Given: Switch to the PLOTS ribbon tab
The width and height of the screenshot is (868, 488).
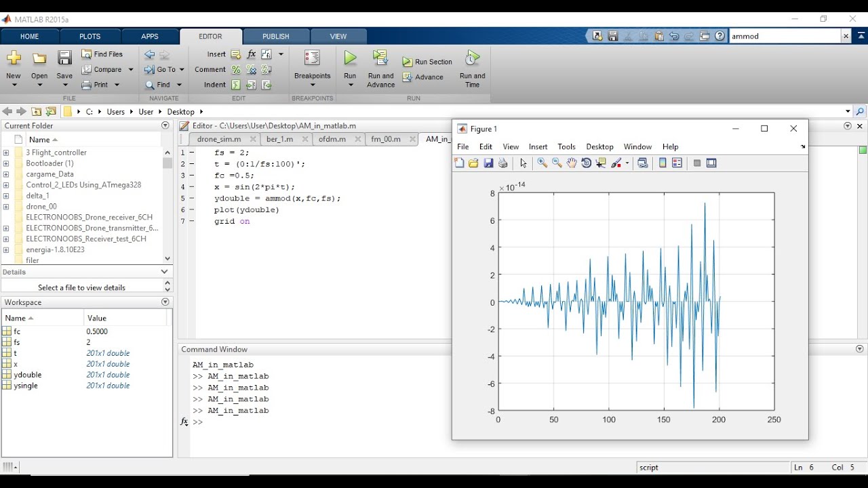Looking at the screenshot, I should 90,37.
